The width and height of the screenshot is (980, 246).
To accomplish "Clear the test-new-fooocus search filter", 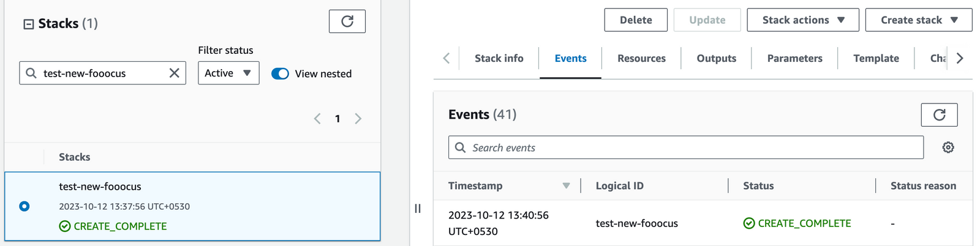I will [174, 73].
